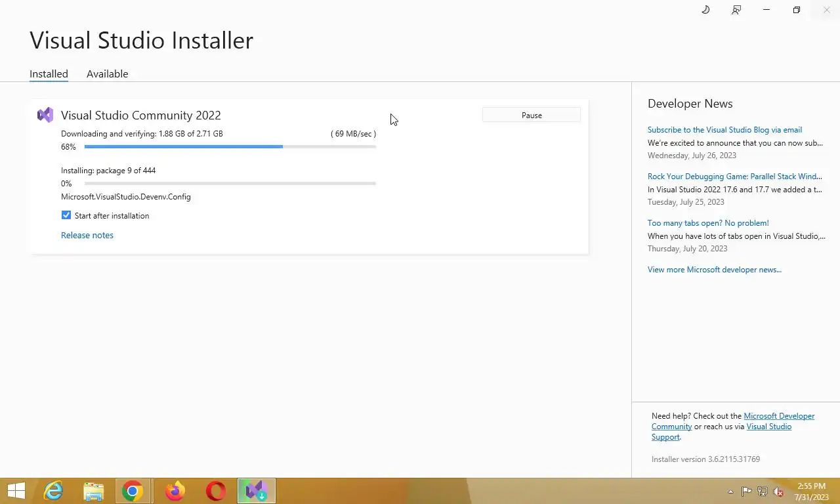Screen dimensions: 840x504
Task: Open network status tray icon
Action: (x=763, y=492)
